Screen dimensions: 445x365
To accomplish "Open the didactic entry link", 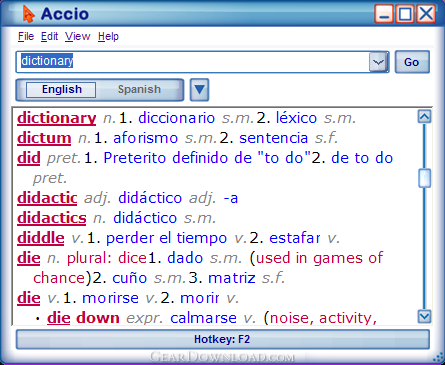I will point(47,198).
